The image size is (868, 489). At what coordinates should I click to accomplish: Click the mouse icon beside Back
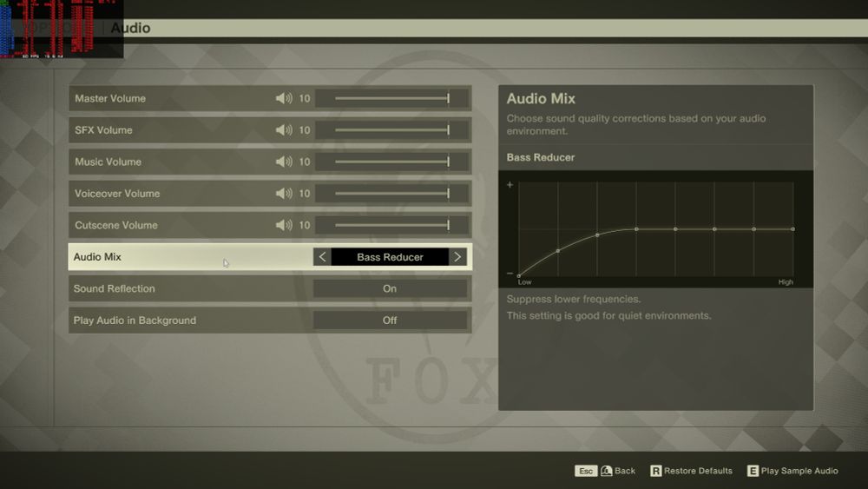click(x=606, y=471)
